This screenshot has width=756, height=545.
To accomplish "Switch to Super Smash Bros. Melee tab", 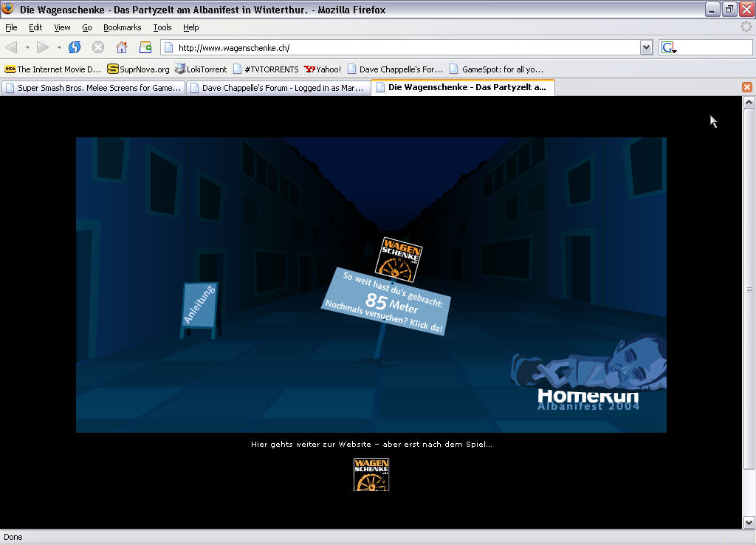I will [x=92, y=87].
